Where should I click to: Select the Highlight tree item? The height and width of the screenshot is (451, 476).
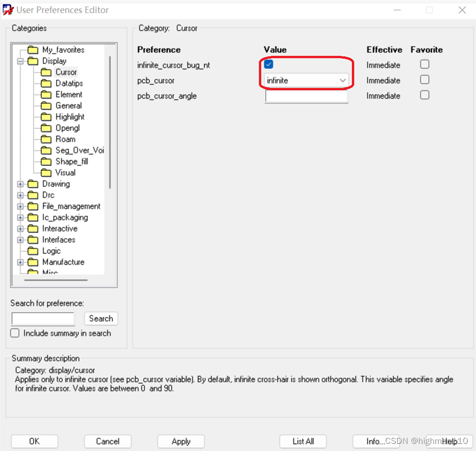pos(70,117)
